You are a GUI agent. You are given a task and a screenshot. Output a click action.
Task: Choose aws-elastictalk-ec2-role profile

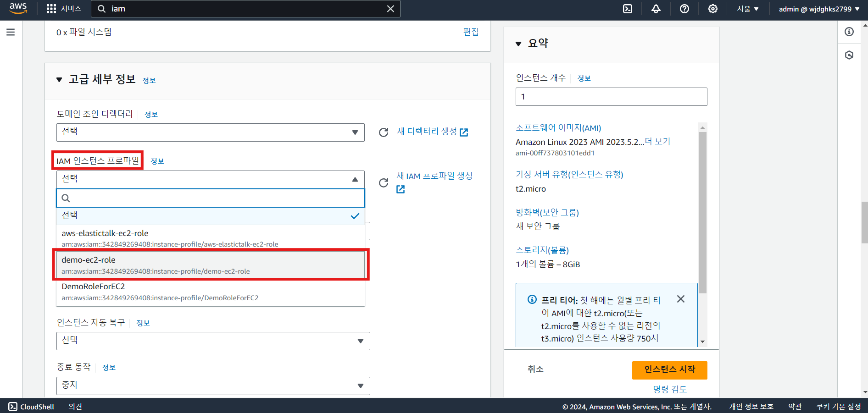pos(211,238)
